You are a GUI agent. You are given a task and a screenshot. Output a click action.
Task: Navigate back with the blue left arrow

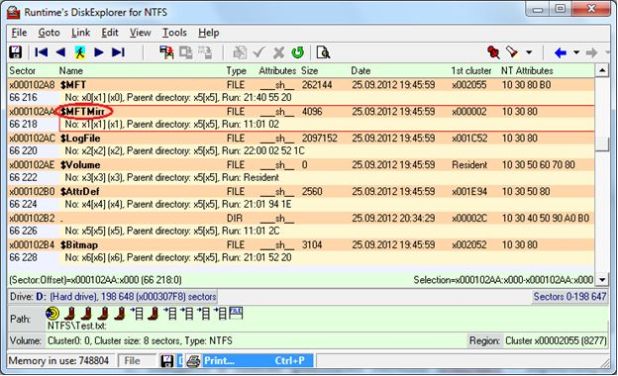pos(560,52)
